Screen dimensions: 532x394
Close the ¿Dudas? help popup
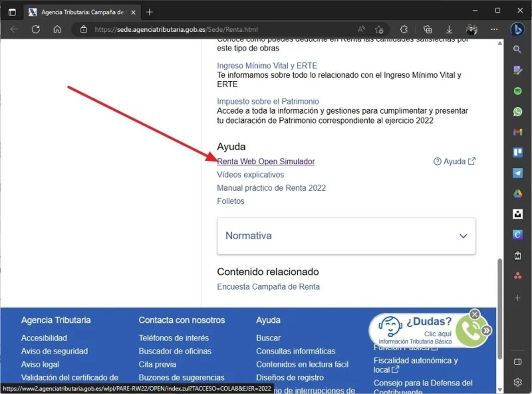click(475, 314)
